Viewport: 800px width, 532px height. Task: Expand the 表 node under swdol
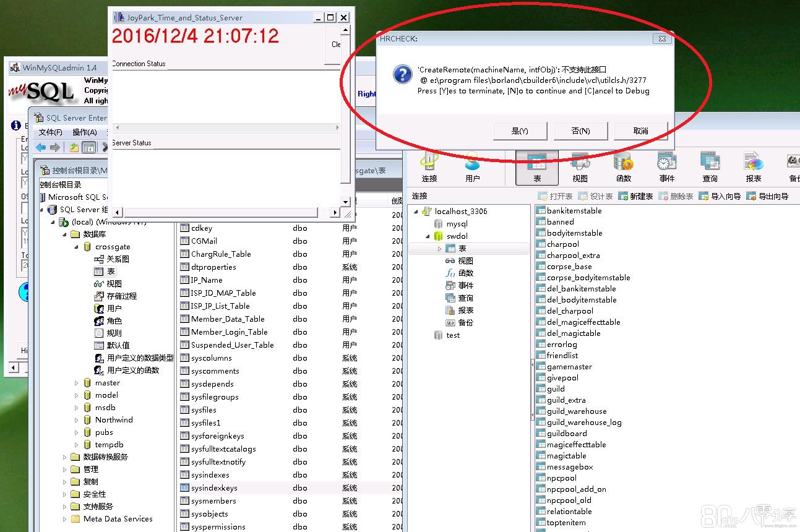pos(439,249)
